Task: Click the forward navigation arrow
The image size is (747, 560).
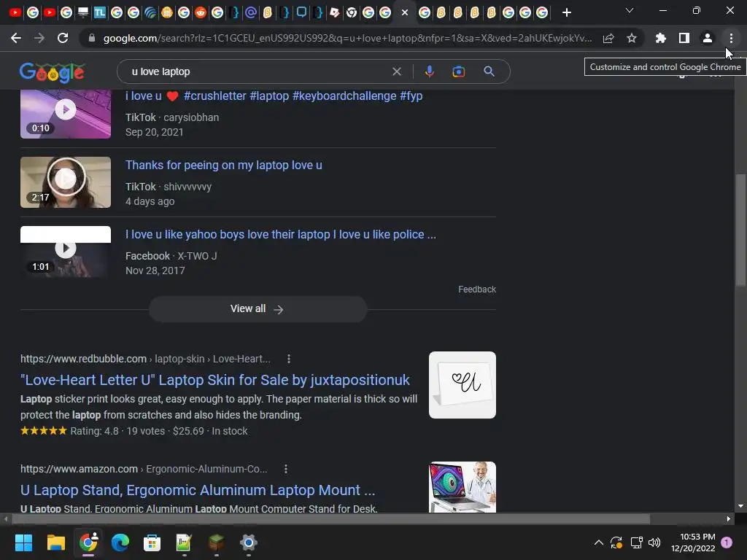Action: click(x=39, y=38)
